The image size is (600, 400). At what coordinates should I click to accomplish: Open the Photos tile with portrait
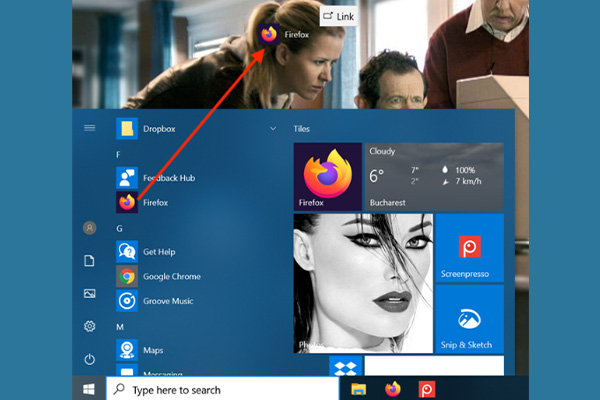point(363,283)
